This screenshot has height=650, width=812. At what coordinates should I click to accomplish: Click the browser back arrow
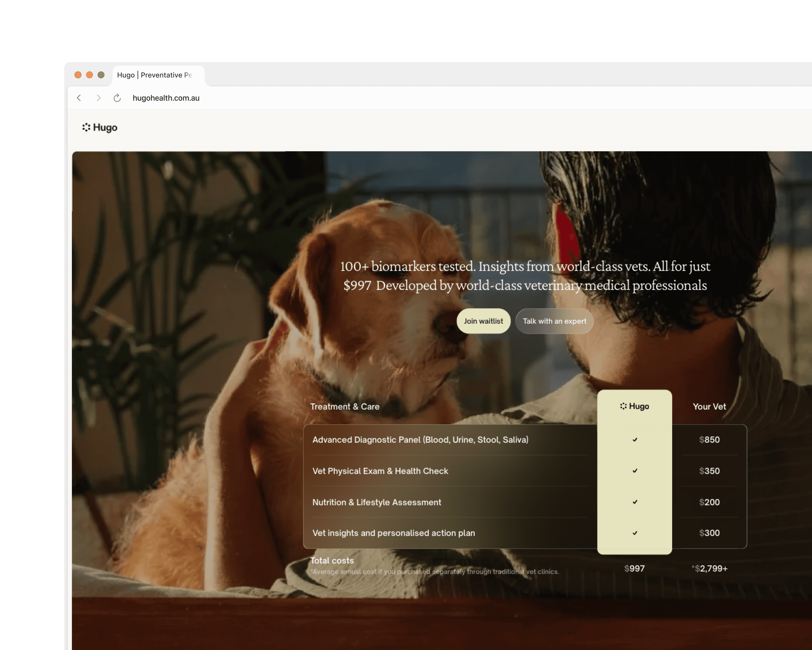coord(79,98)
